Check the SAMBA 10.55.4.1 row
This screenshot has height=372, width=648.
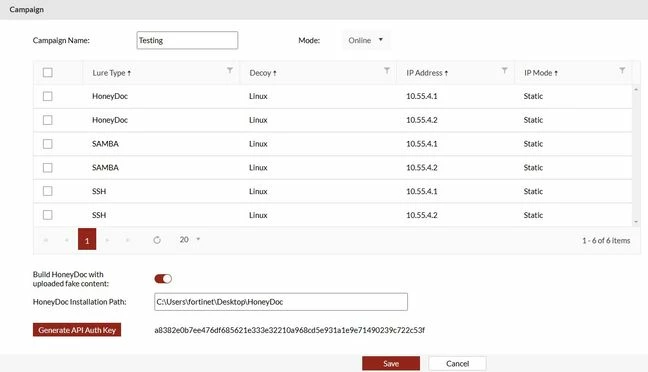pyautogui.click(x=48, y=143)
